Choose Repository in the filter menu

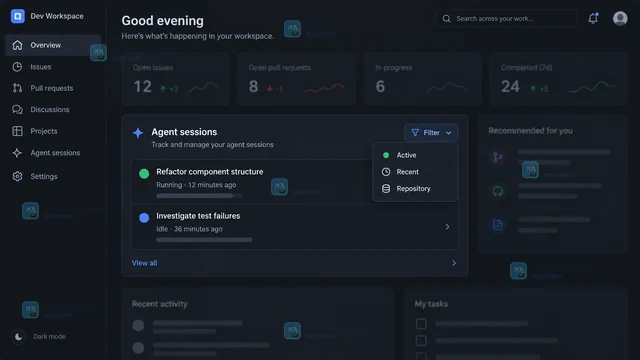(415, 189)
